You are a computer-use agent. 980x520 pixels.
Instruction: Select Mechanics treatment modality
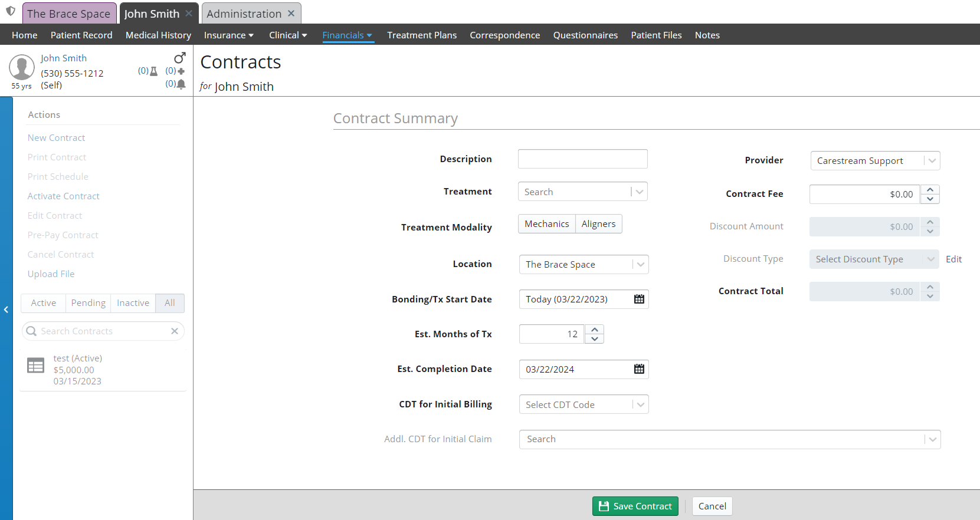pyautogui.click(x=546, y=224)
